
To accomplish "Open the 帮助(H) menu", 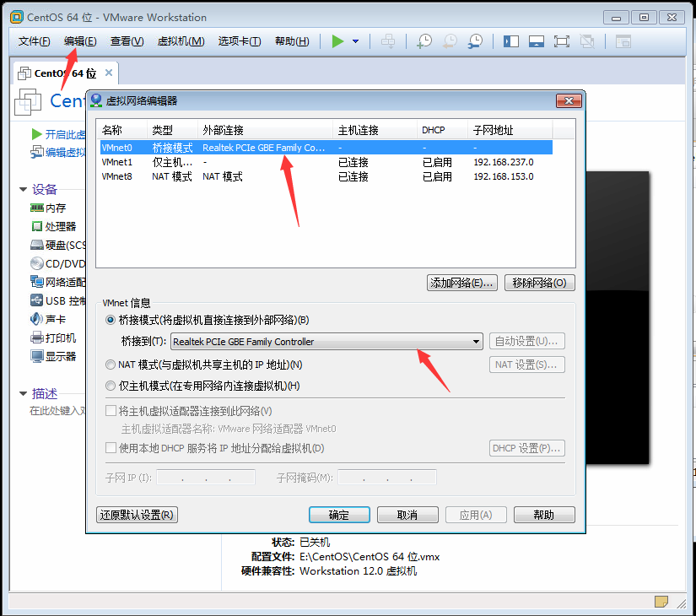I will 292,41.
